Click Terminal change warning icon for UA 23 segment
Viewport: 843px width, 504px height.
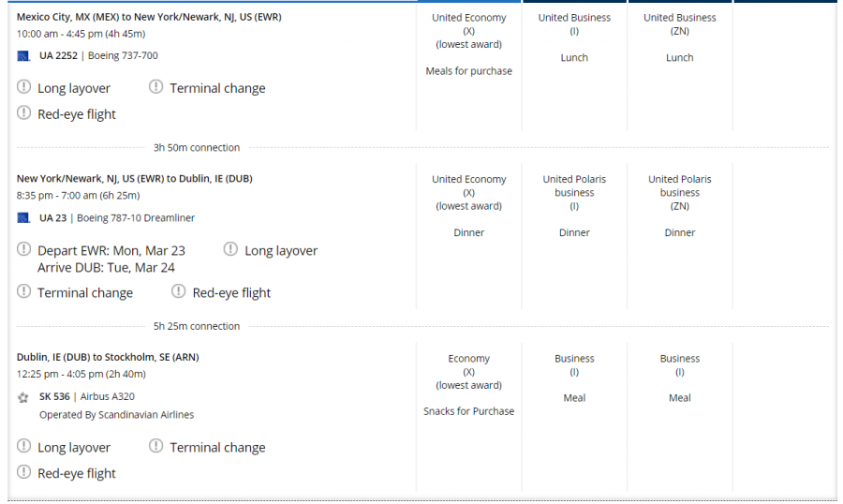[x=24, y=291]
